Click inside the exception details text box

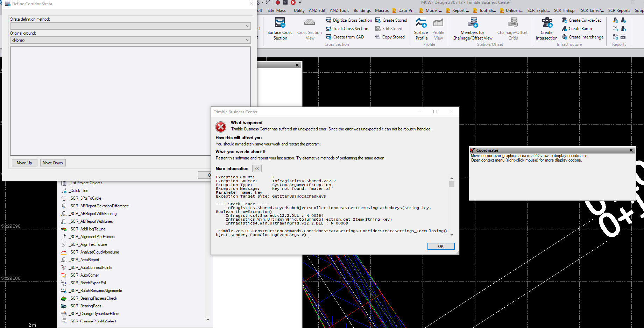pyautogui.click(x=332, y=206)
